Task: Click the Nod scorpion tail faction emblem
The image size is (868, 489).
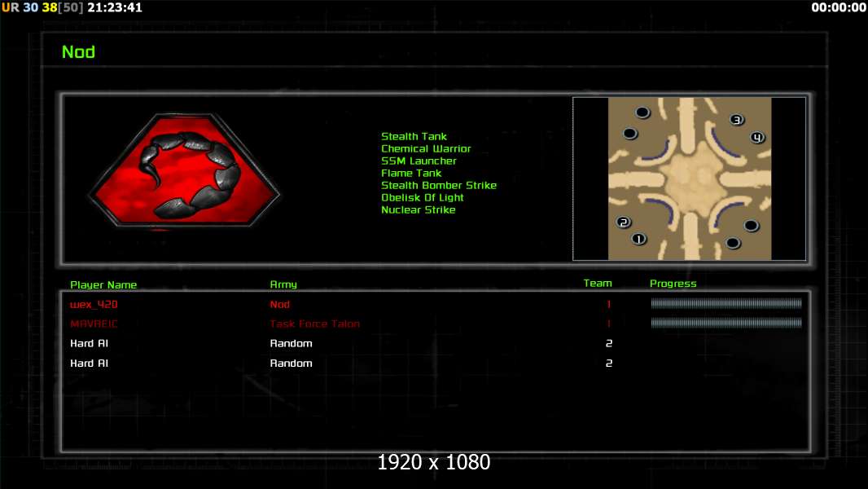Action: coord(184,171)
